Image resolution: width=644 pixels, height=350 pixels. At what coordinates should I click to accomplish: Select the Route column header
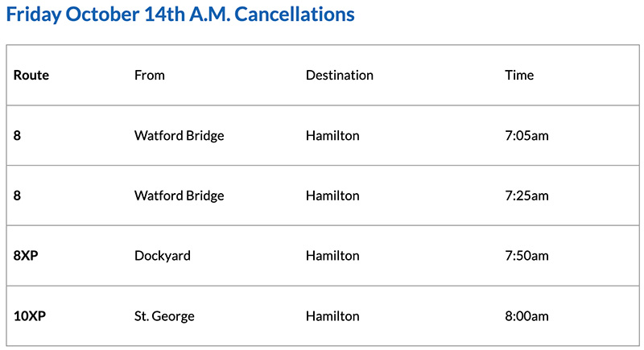31,76
